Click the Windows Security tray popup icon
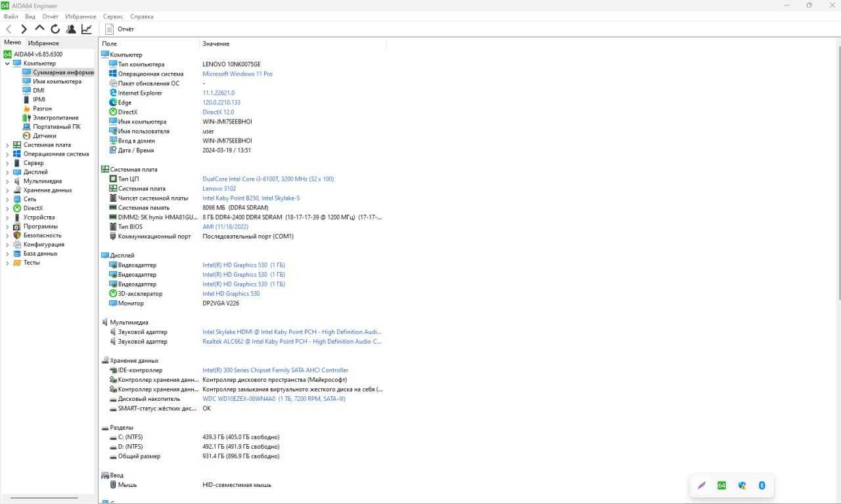This screenshot has width=841, height=504. coord(742,486)
